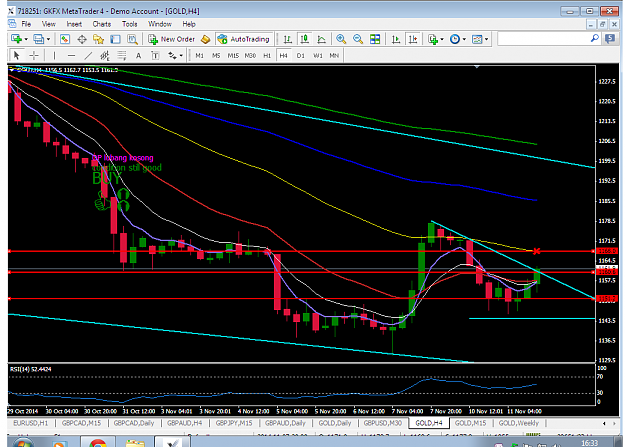625x447 pixels.
Task: Zoom in on the chart
Action: [341, 39]
